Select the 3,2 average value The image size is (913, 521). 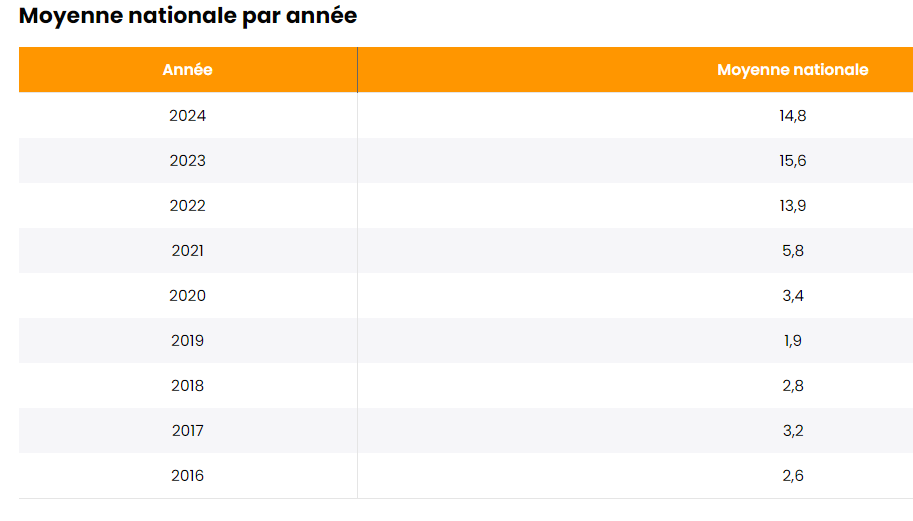click(x=792, y=431)
